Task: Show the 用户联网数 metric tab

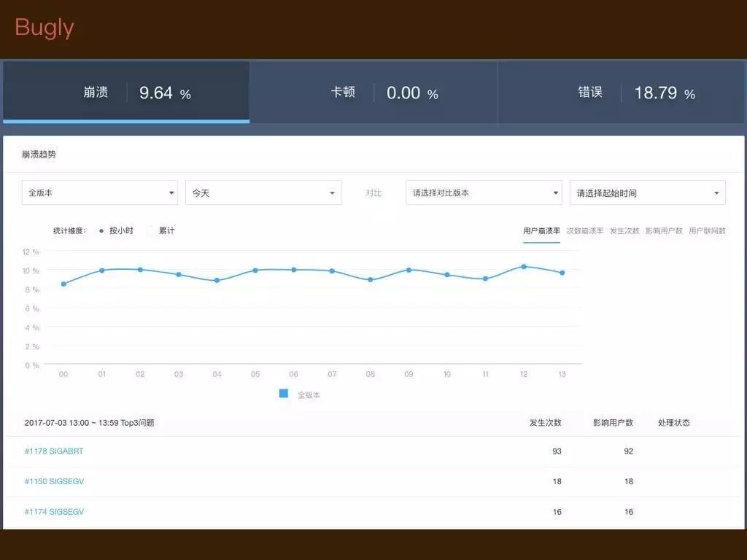Action: click(x=708, y=231)
